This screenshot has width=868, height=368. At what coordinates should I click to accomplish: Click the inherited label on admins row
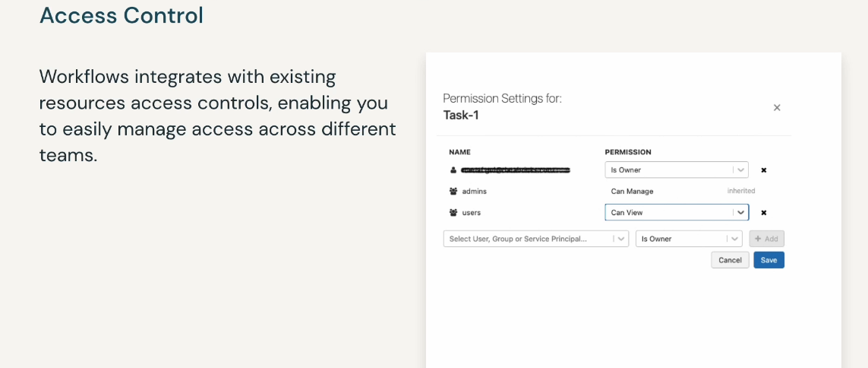[x=741, y=191]
